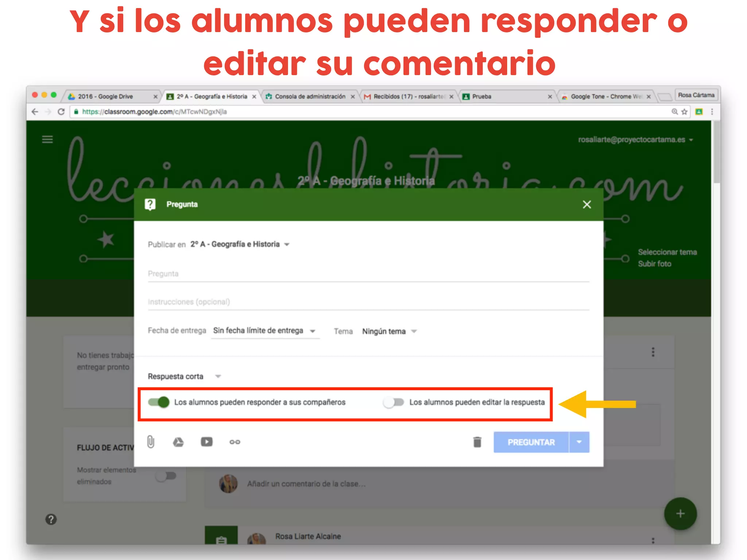Viewport: 747px width, 560px height.
Task: Open the Respuesta corta answer type dropdown
Action: 184,376
